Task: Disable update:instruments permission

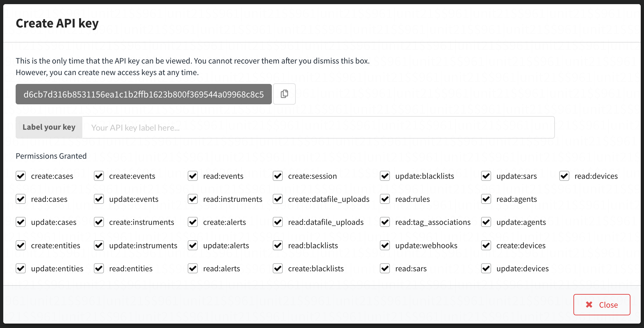Action: pos(99,245)
